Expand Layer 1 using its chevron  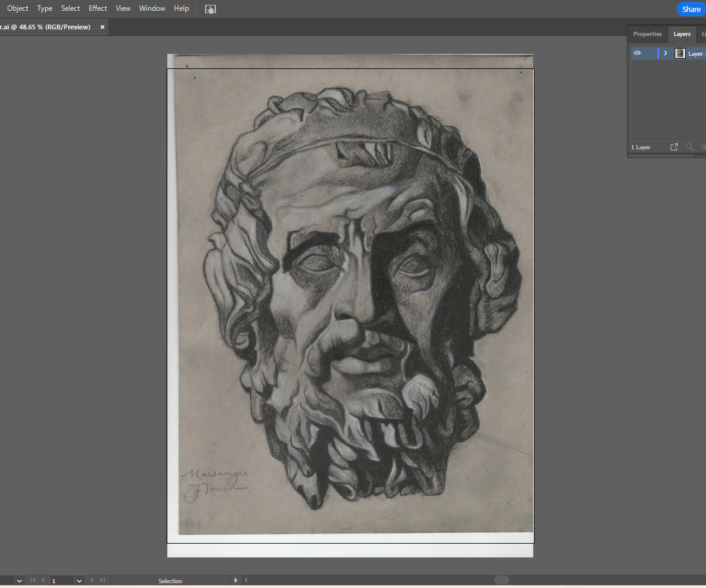click(x=665, y=53)
